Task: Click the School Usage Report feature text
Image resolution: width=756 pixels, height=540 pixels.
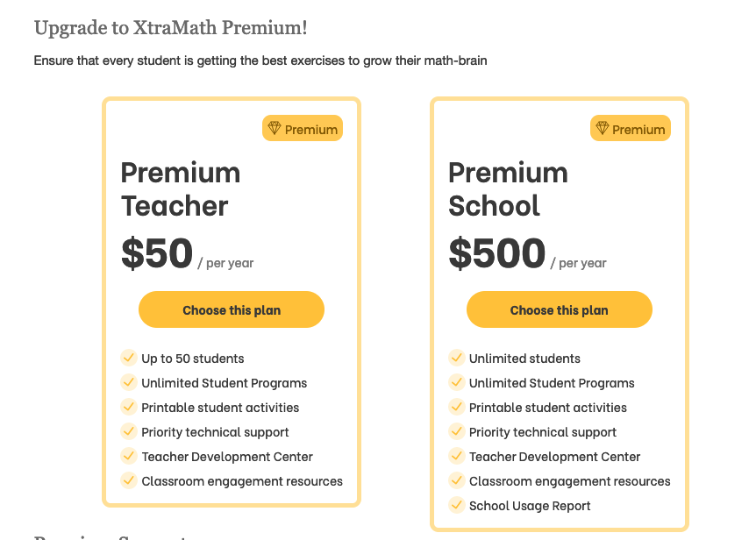Action: click(530, 506)
